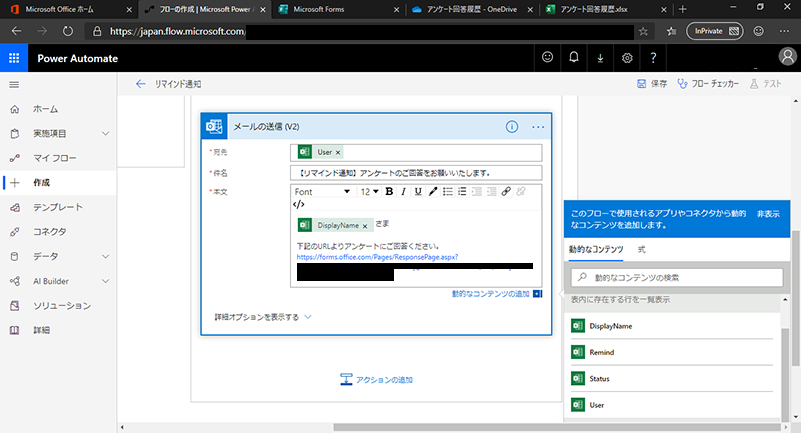This screenshot has height=433, width=801.
Task: Expand the AI Builder menu chevron
Action: 105,281
